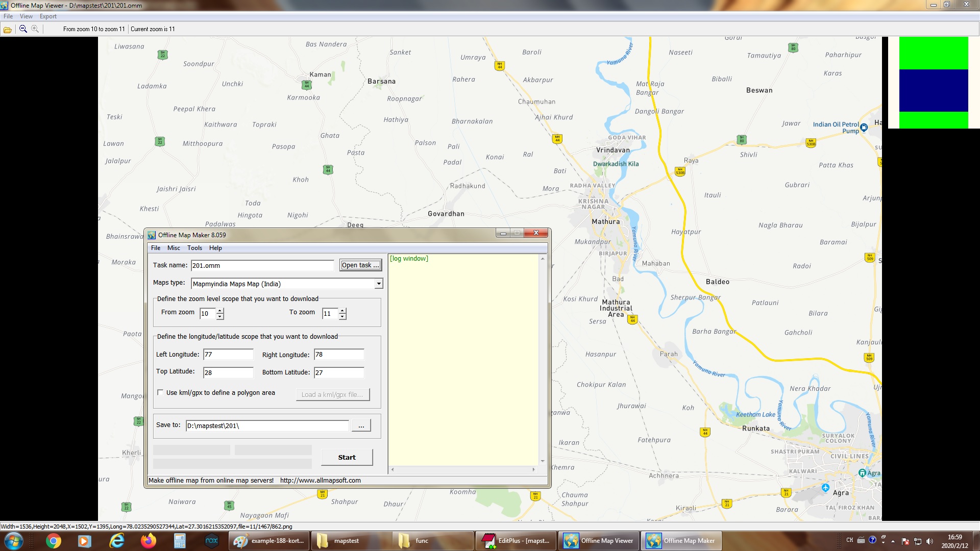
Task: Decrease the From zoom value
Action: click(x=220, y=317)
